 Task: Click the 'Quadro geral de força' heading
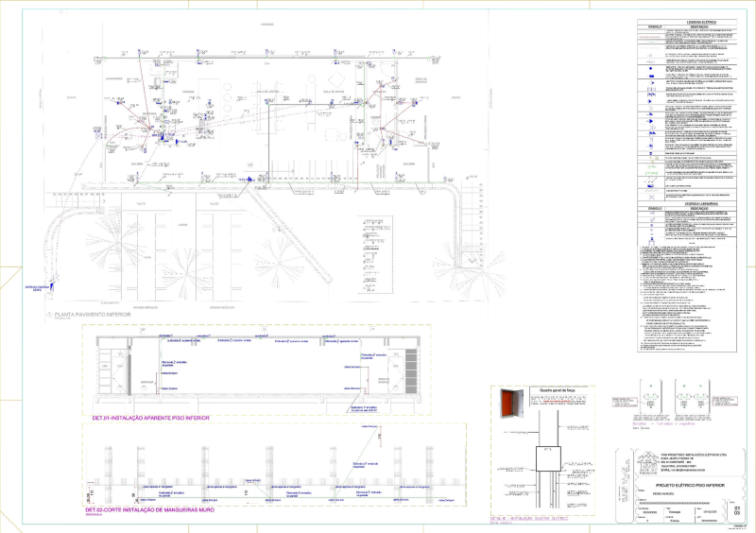(x=558, y=388)
